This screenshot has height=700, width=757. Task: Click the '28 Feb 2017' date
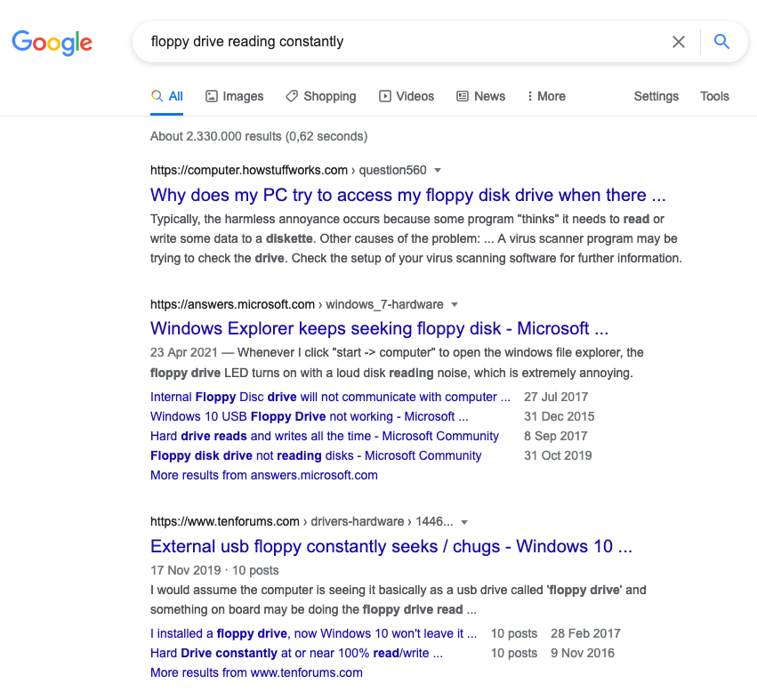[585, 633]
